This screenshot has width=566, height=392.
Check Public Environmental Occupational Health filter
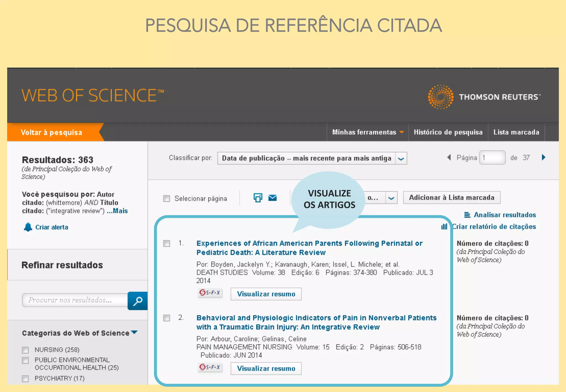[x=25, y=360]
